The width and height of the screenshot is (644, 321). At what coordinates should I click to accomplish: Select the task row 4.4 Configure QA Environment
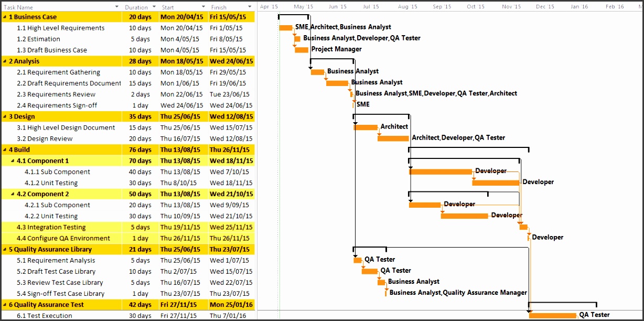pos(63,238)
